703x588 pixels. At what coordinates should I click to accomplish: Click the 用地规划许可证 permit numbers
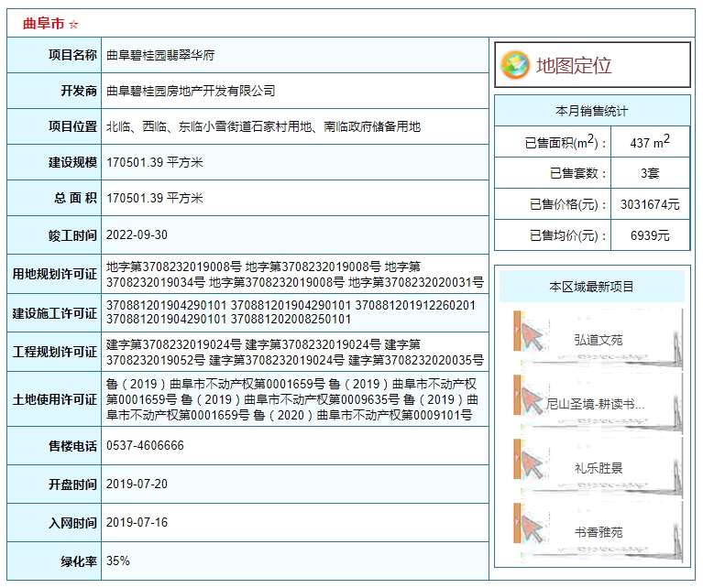pyautogui.click(x=295, y=274)
